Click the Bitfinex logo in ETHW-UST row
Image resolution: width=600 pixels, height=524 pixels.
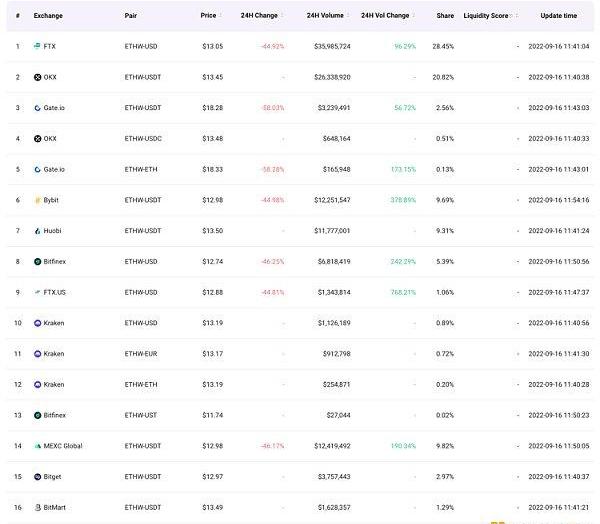(37, 415)
